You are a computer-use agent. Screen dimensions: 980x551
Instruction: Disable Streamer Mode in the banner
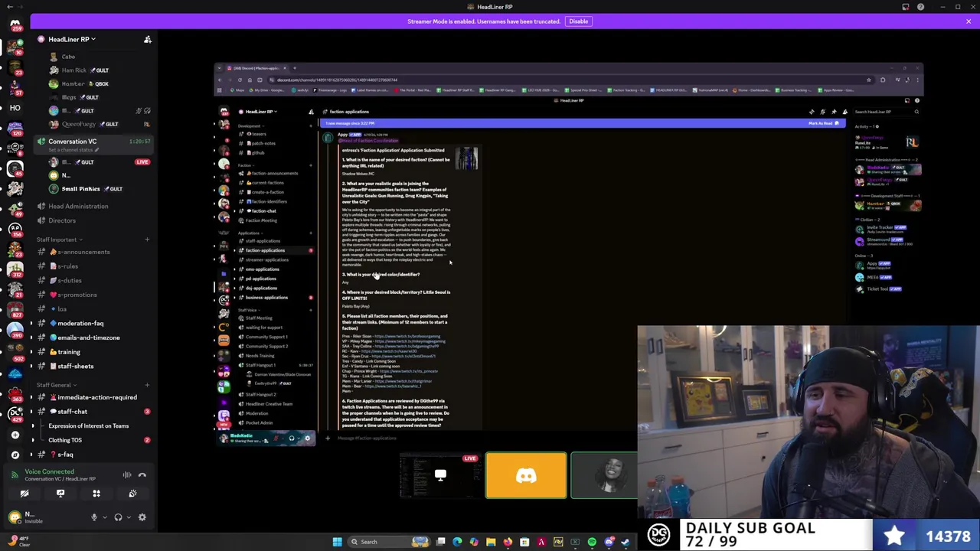tap(578, 21)
